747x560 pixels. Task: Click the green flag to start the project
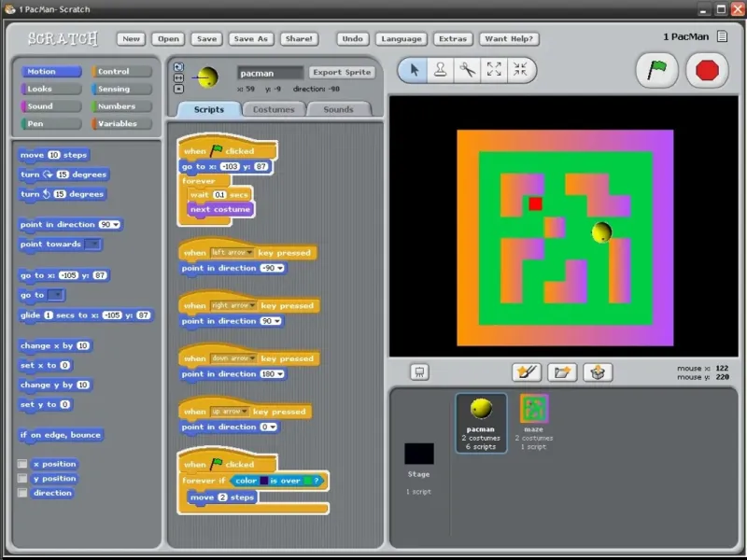657,71
